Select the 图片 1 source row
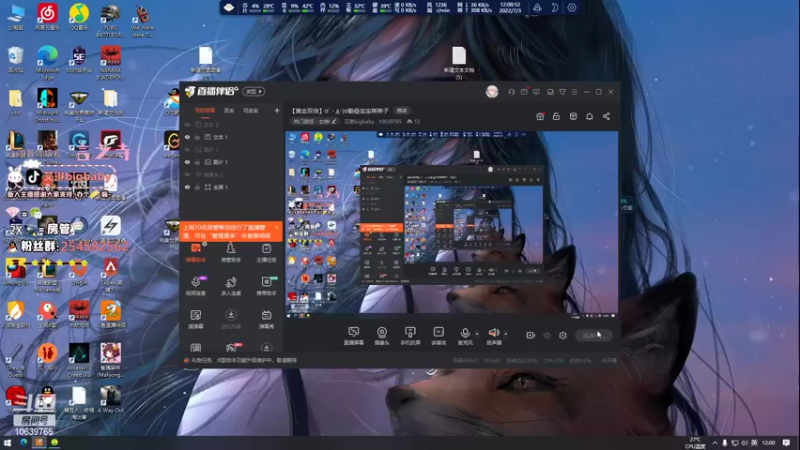Screen dimensions: 800x450 click(231, 162)
